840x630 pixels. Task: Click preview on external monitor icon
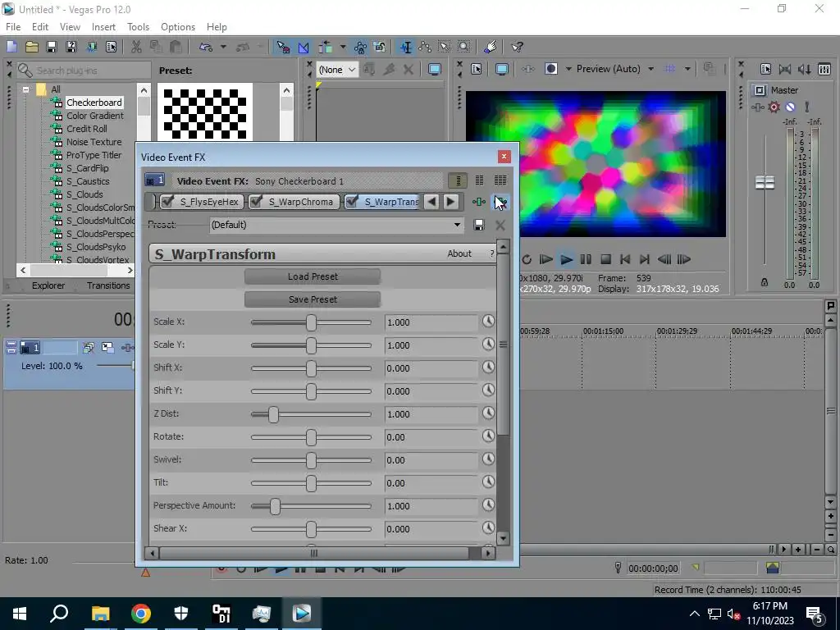point(501,69)
